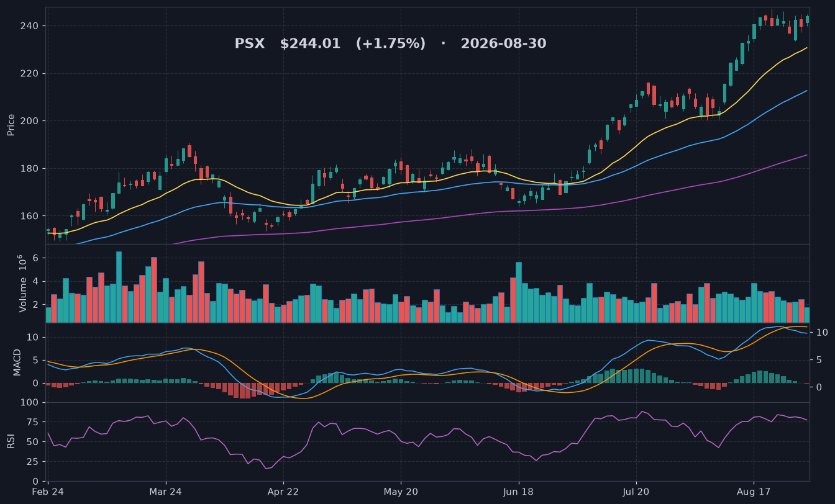Click the tallest volume bar in early March
This screenshot has height=504, width=835.
[119, 287]
